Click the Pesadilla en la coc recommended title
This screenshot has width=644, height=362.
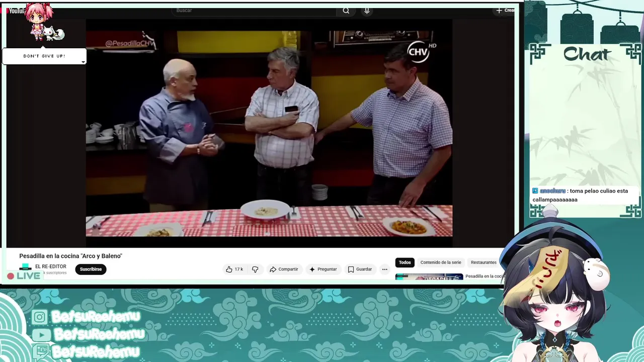point(484,276)
